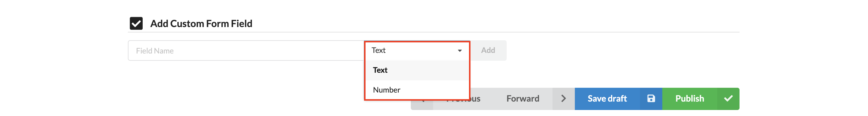This screenshot has height=116, width=868.
Task: Pick the Number row under Text
Action: [417, 90]
